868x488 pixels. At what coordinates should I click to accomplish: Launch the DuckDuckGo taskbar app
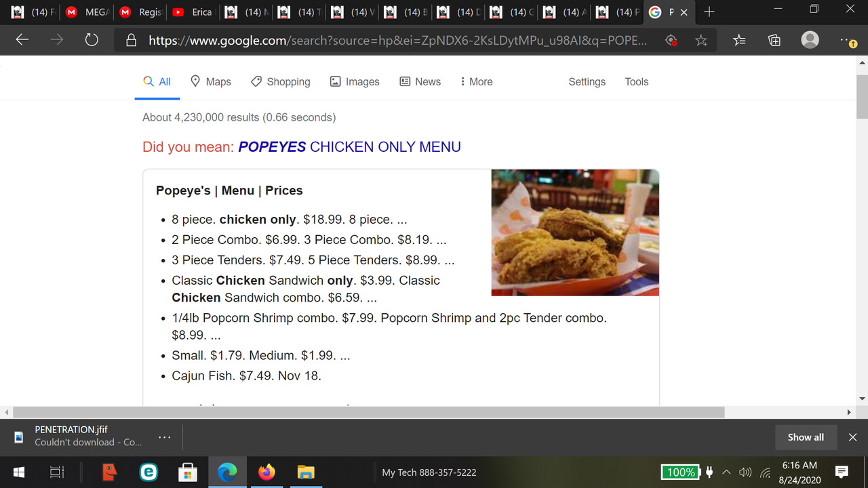coord(109,472)
